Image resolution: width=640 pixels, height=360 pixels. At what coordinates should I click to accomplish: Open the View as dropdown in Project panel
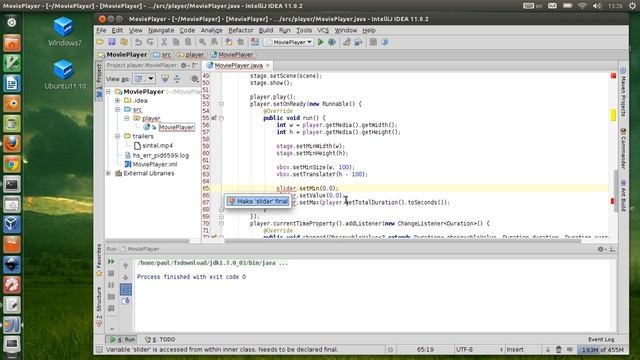pos(144,79)
